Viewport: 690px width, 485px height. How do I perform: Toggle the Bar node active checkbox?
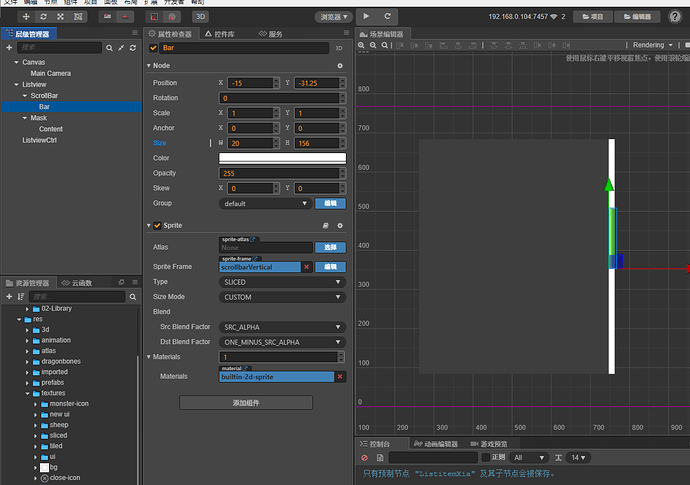[153, 47]
